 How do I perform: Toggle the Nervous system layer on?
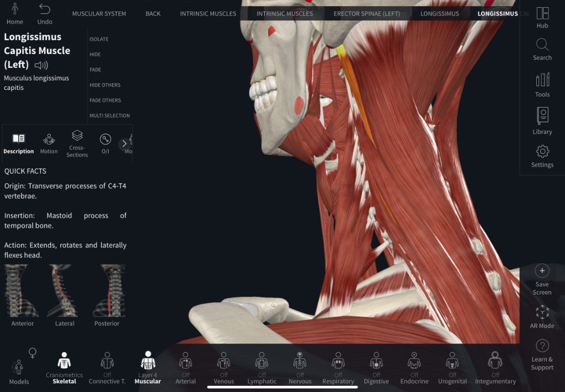coord(300,362)
